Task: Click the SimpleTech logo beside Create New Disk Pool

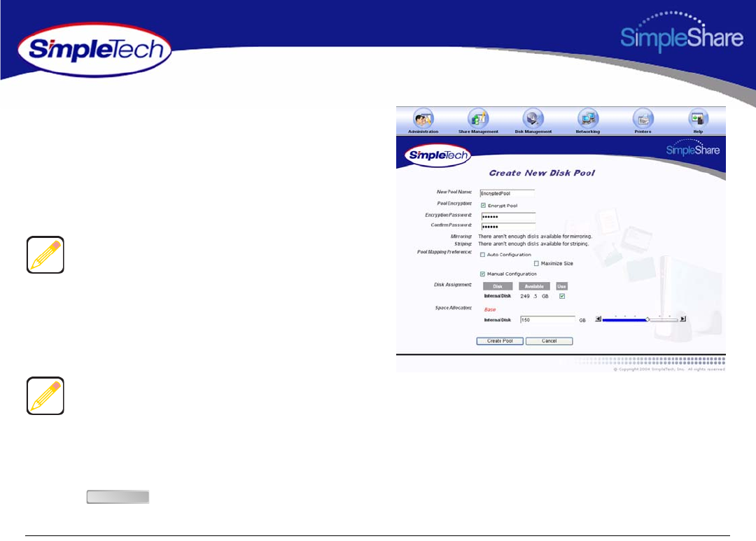Action: (437, 155)
